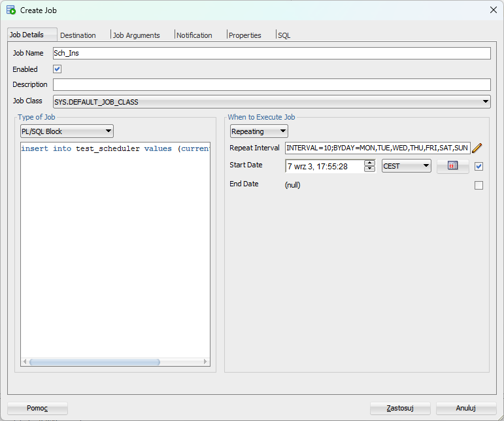
Task: Open the Start Date calendar picker
Action: coord(452,166)
